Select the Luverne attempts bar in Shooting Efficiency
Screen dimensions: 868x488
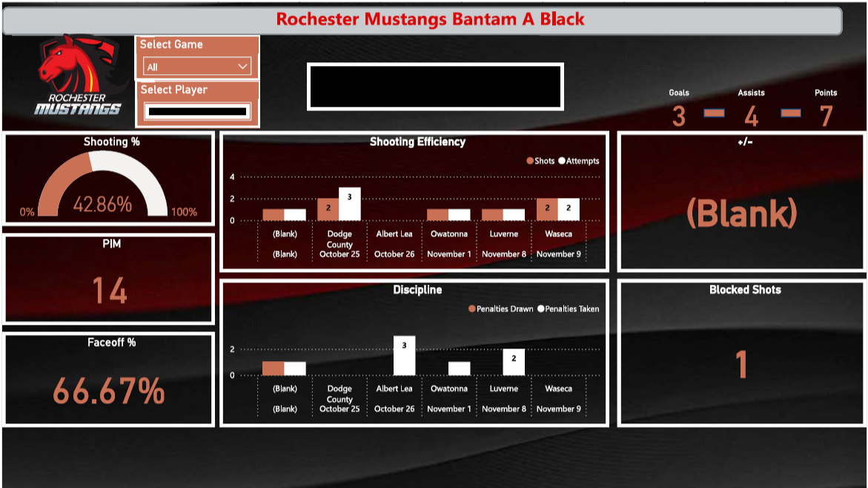click(x=514, y=215)
